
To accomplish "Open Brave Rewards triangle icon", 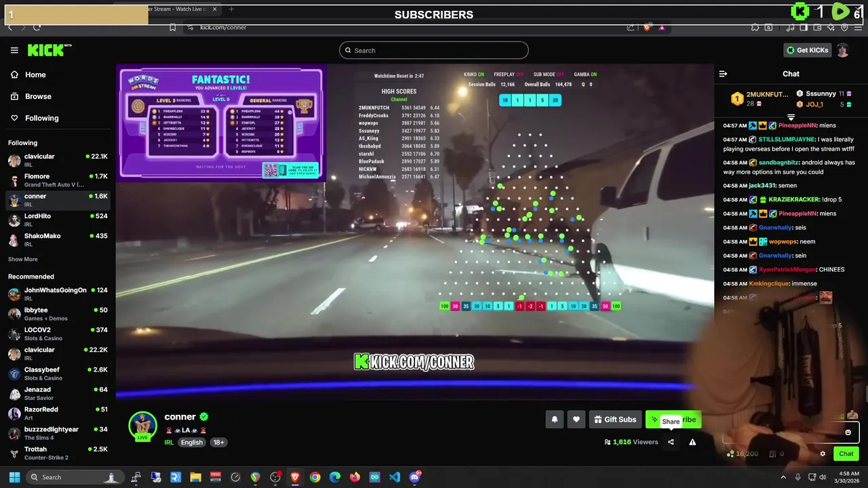I will (661, 27).
